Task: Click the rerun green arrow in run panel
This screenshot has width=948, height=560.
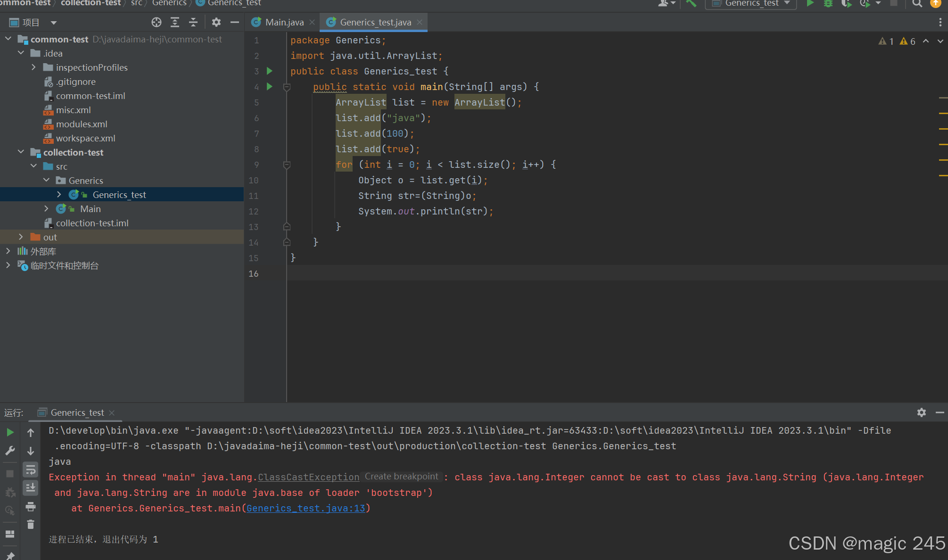Action: tap(10, 432)
